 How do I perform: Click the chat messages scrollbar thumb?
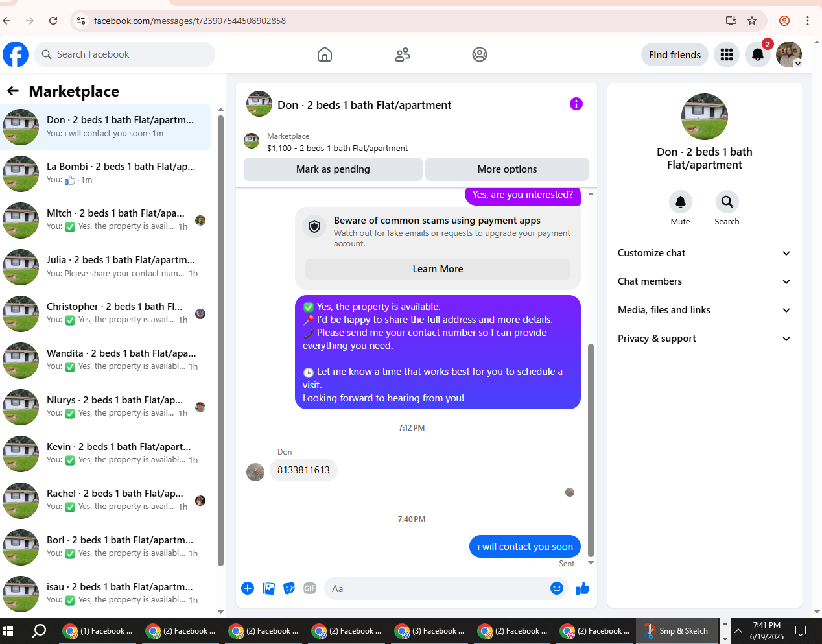pyautogui.click(x=591, y=450)
